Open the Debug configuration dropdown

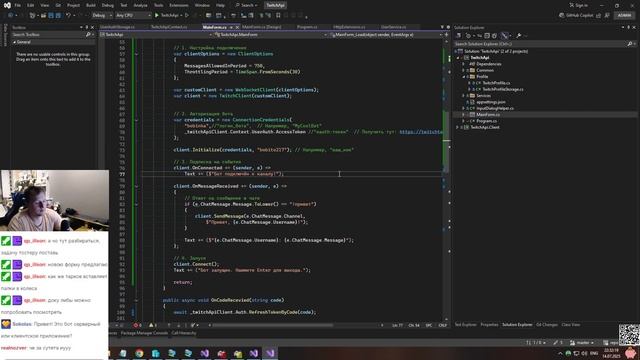[x=102, y=16]
